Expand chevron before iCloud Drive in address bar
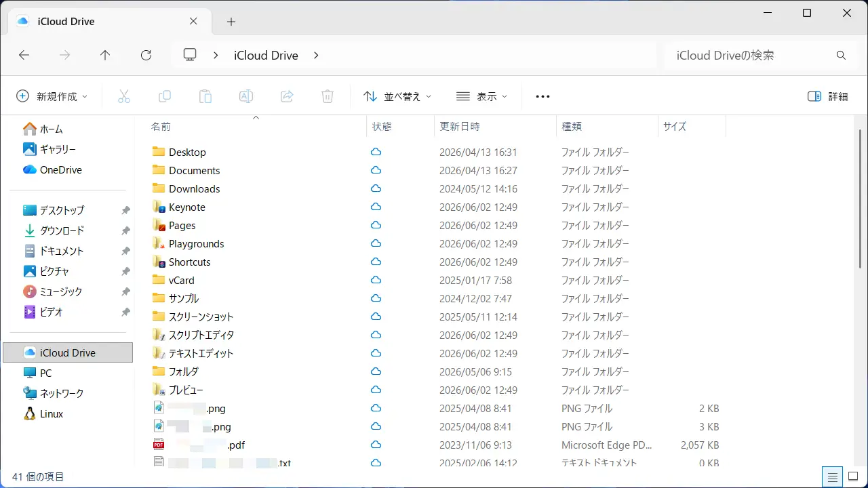Image resolution: width=868 pixels, height=488 pixels. coord(216,56)
